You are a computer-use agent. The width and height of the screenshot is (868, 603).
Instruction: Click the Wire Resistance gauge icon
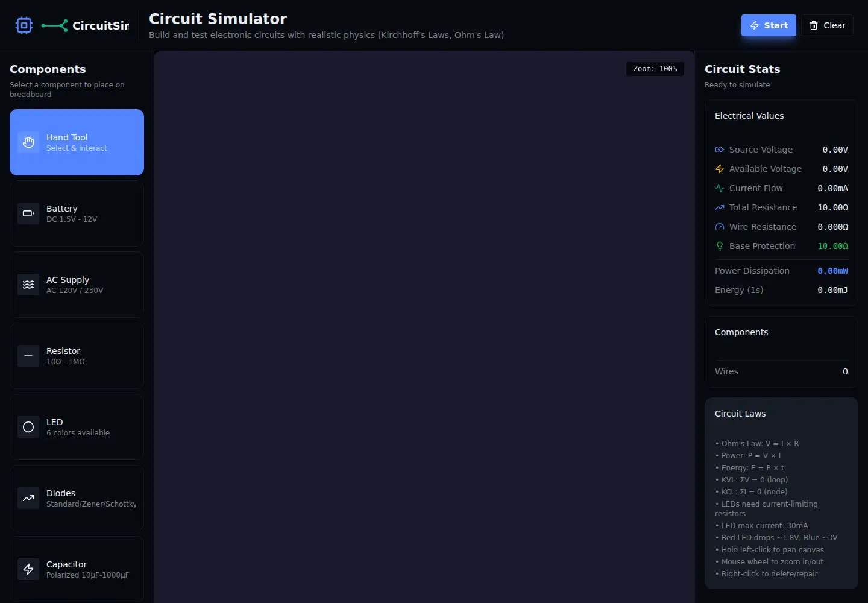(x=720, y=227)
